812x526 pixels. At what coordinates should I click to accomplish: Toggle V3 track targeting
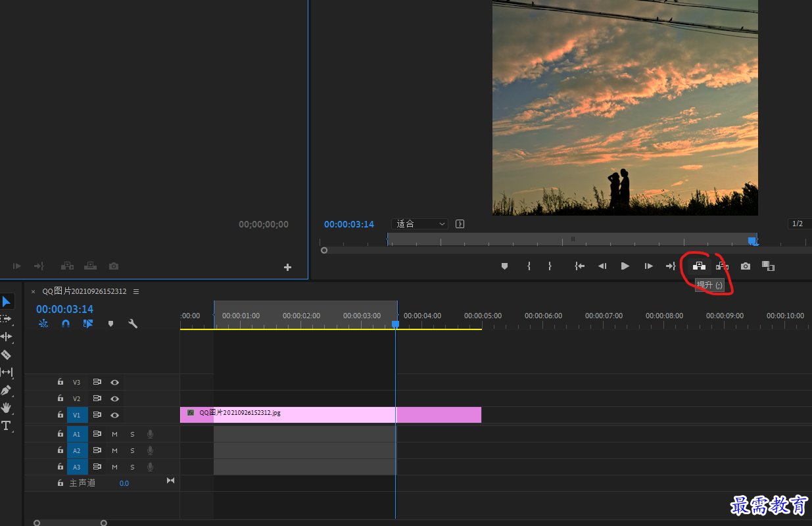click(77, 382)
